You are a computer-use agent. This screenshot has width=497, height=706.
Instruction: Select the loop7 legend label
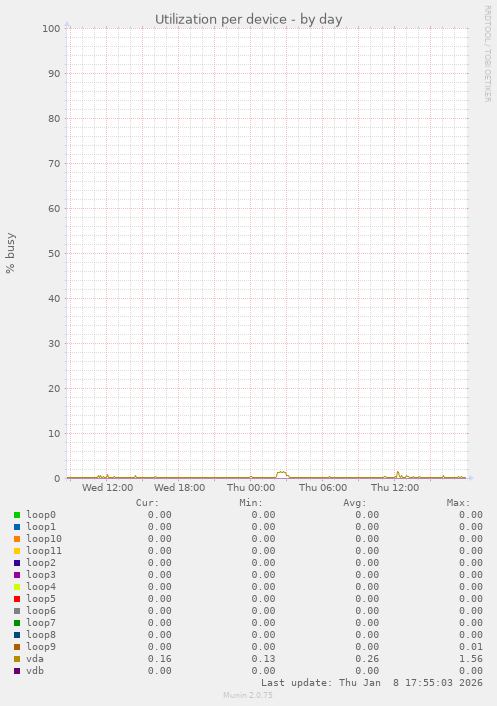pos(41,623)
